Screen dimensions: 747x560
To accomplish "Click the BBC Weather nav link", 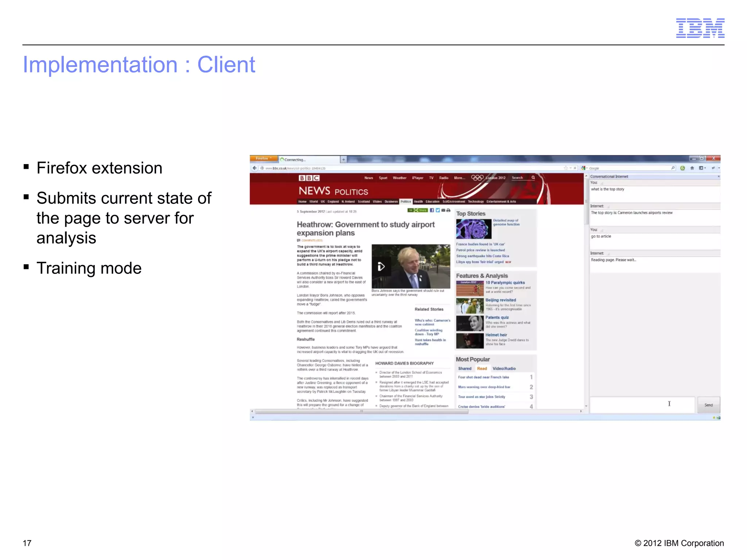I will point(399,178).
